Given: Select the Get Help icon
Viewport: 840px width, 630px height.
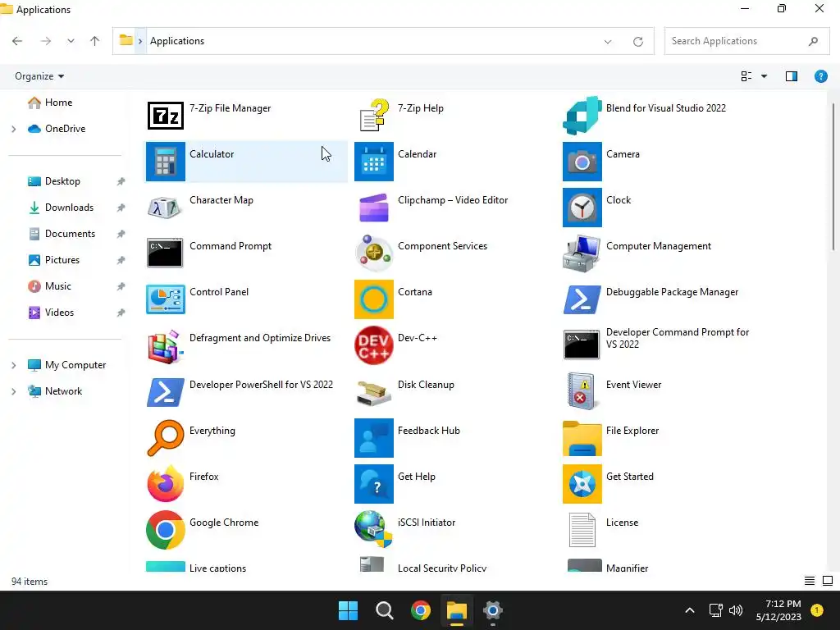Looking at the screenshot, I should 374,484.
